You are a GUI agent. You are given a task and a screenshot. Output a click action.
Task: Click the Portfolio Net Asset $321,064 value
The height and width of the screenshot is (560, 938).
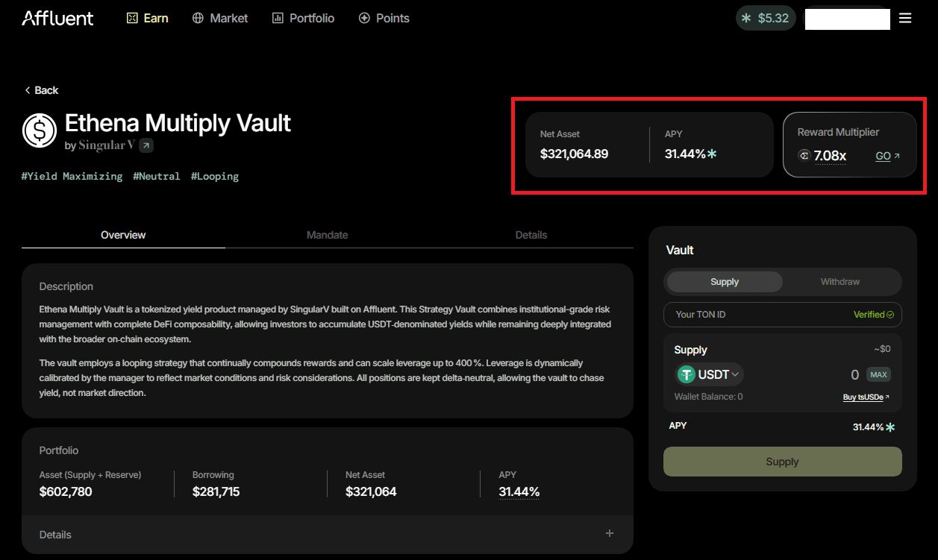[x=371, y=492]
